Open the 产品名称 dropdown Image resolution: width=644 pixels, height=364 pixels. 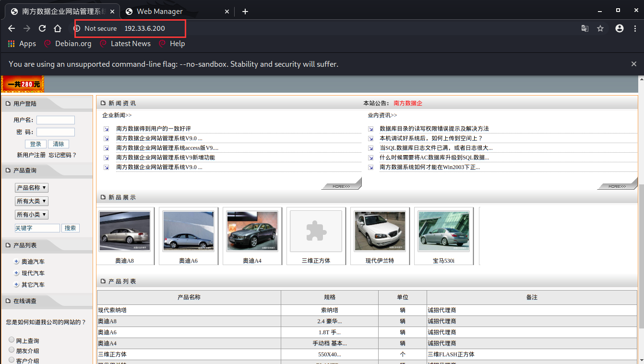pyautogui.click(x=32, y=188)
